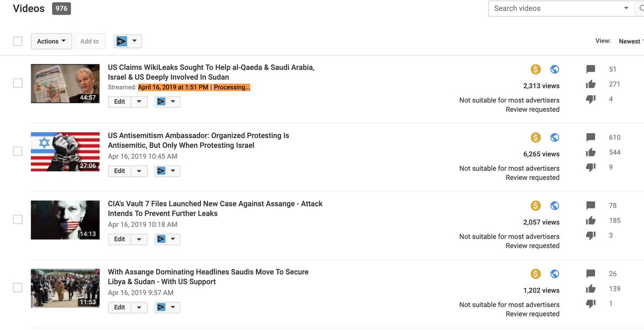Click Edit button for CIA Vault 7 video
Screen dimensions: 644x330
(x=120, y=240)
